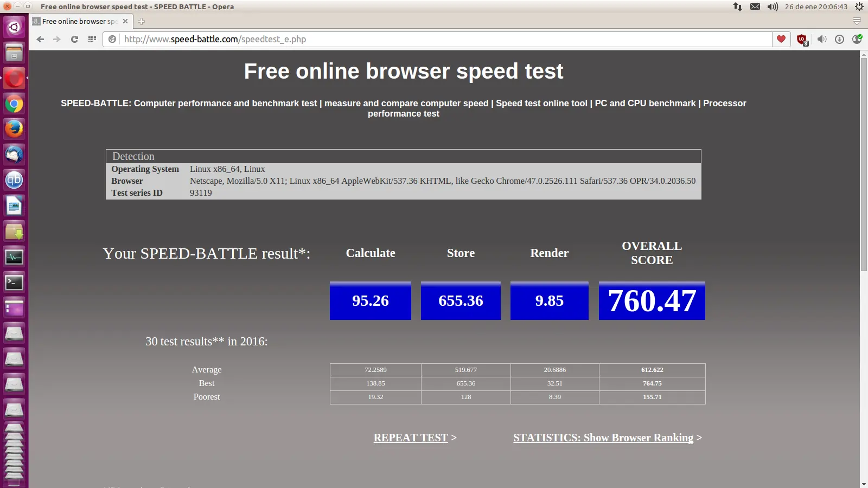This screenshot has width=868, height=488.
Task: Open STATISTICS: Show Browser Ranking link
Action: point(603,438)
